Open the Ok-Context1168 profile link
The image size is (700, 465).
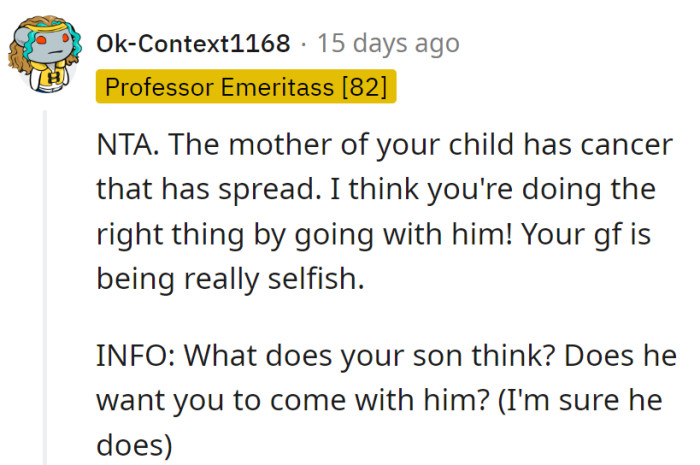pos(193,44)
